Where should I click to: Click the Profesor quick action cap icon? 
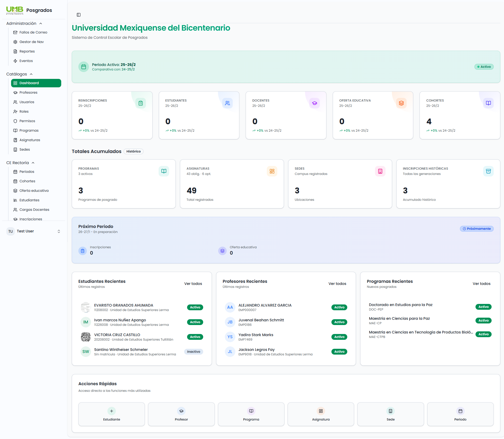181,411
